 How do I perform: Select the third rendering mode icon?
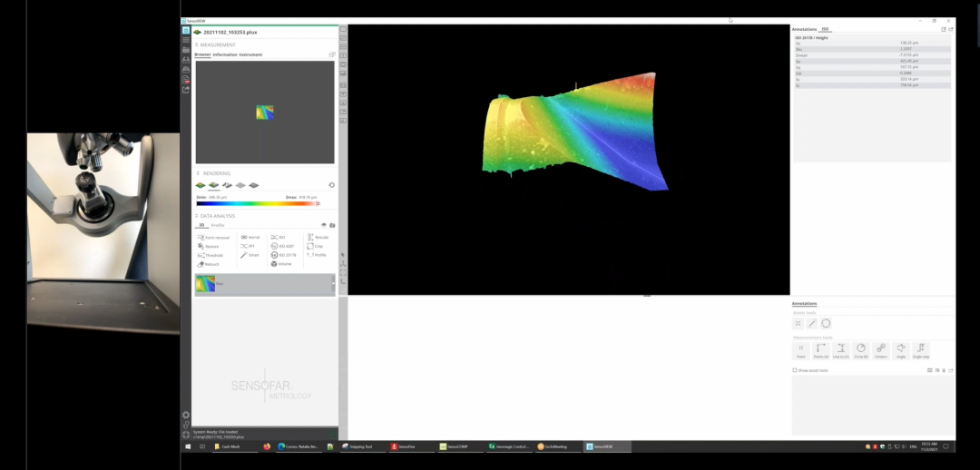click(227, 185)
